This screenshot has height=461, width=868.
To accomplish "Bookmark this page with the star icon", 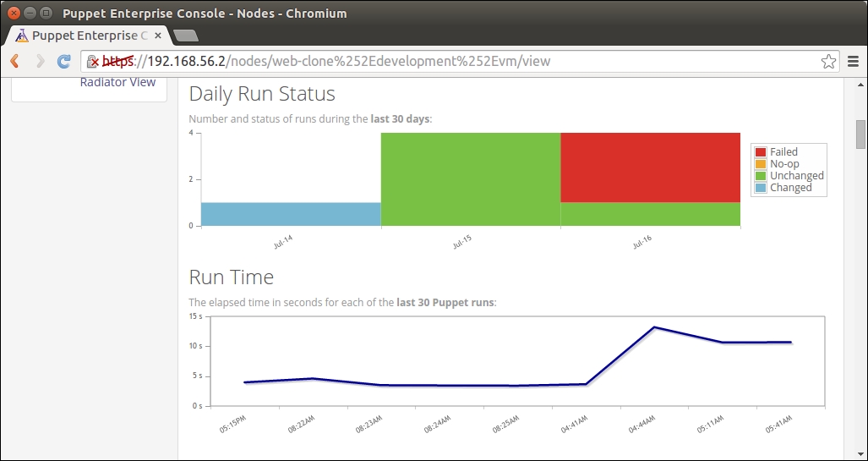I will (828, 61).
